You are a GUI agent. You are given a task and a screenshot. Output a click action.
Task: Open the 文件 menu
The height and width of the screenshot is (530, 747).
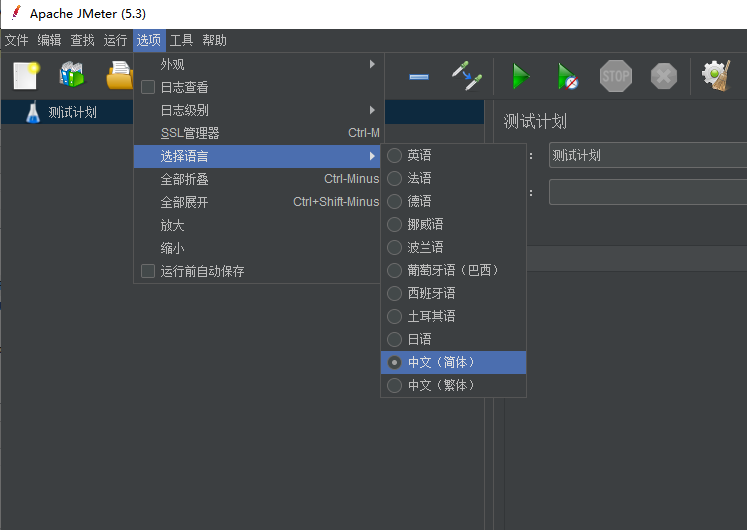pyautogui.click(x=17, y=40)
